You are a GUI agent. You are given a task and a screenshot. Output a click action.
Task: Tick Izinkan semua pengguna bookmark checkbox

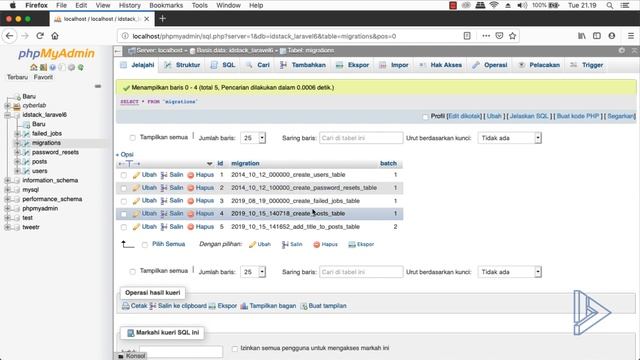tap(235, 349)
